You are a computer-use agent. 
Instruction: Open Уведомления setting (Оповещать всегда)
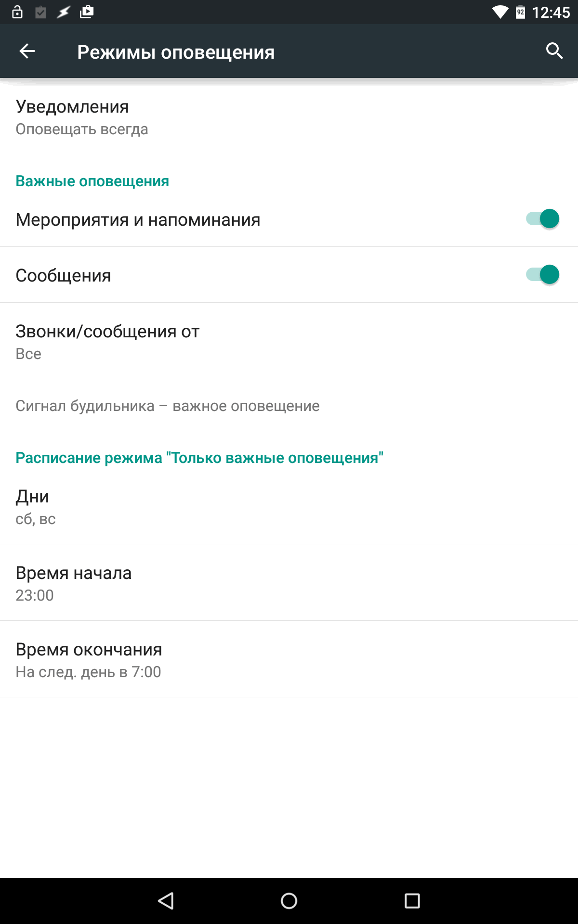[289, 117]
